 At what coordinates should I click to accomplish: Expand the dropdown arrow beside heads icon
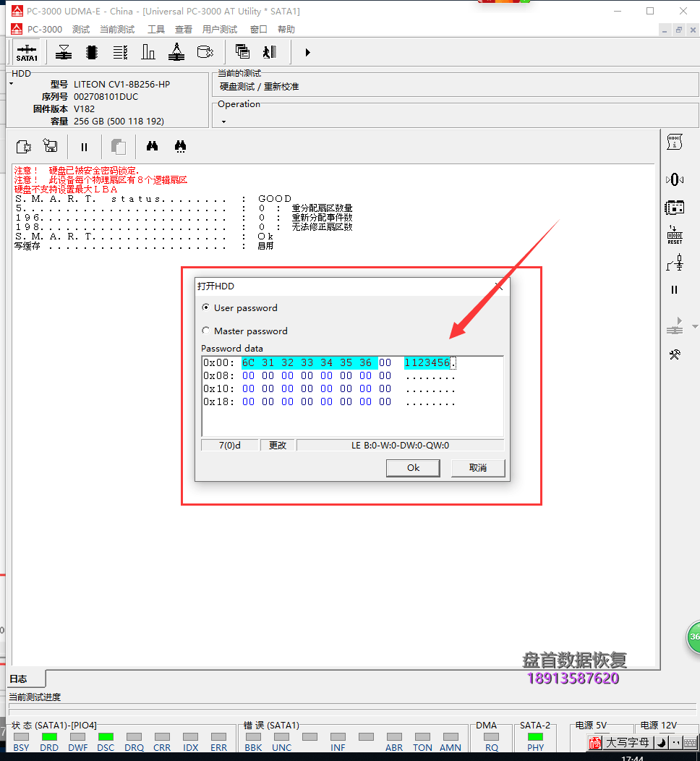coord(695,327)
